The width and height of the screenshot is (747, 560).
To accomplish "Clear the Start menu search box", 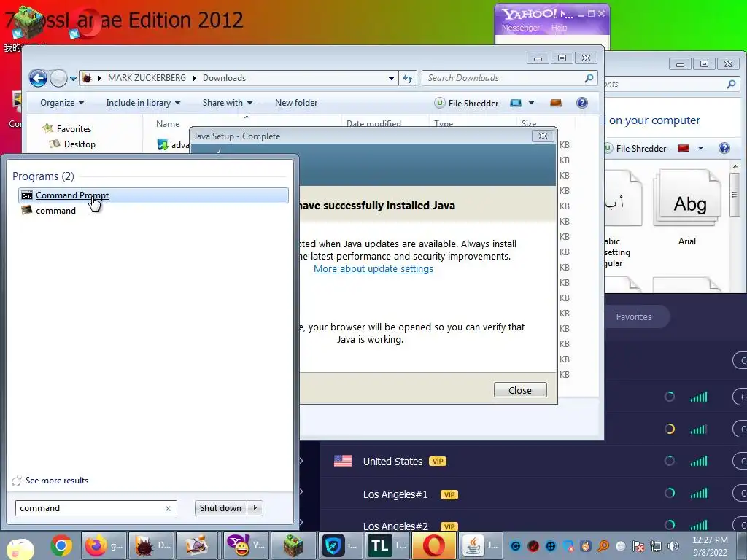I will 169,508.
